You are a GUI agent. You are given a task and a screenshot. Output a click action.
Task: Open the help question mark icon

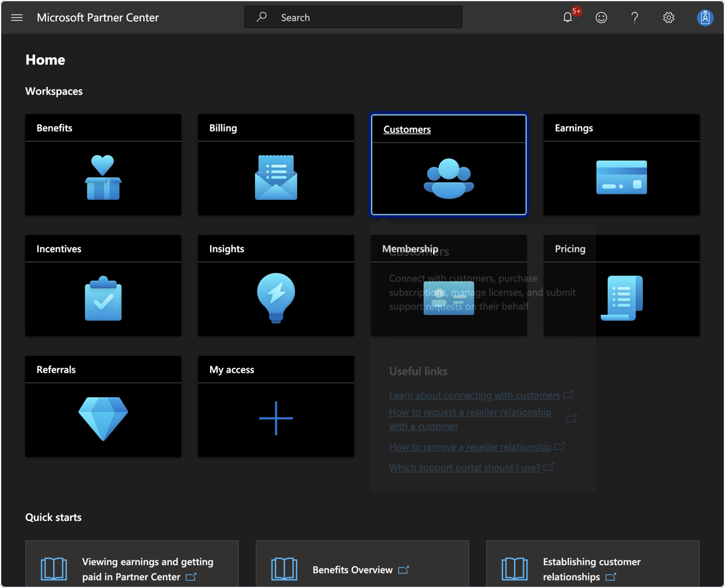pyautogui.click(x=634, y=18)
